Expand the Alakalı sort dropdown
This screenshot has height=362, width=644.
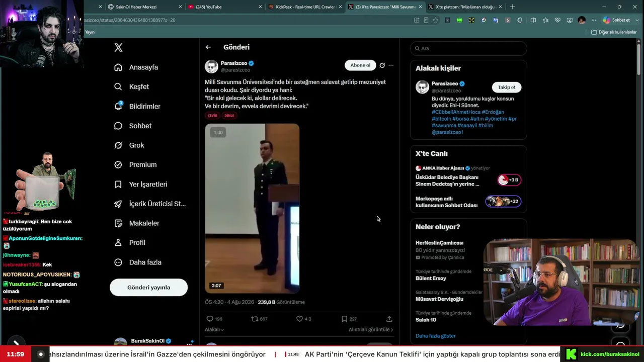[214, 330]
